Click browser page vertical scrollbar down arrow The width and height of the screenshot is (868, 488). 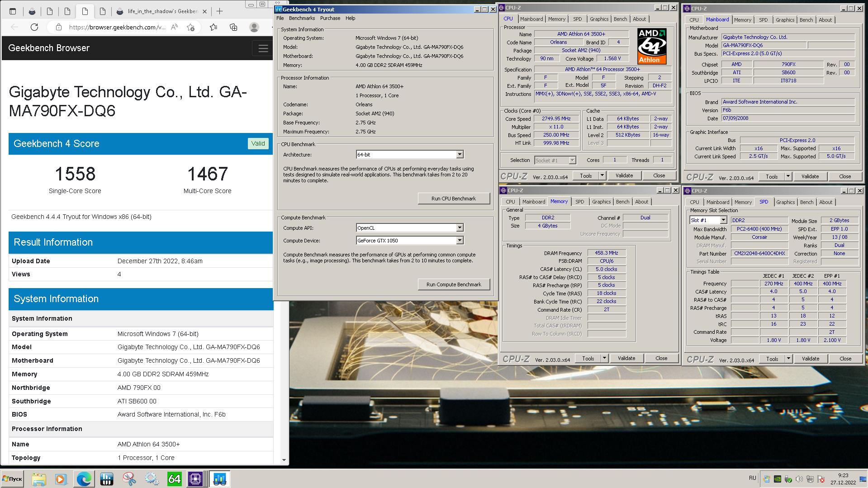284,460
